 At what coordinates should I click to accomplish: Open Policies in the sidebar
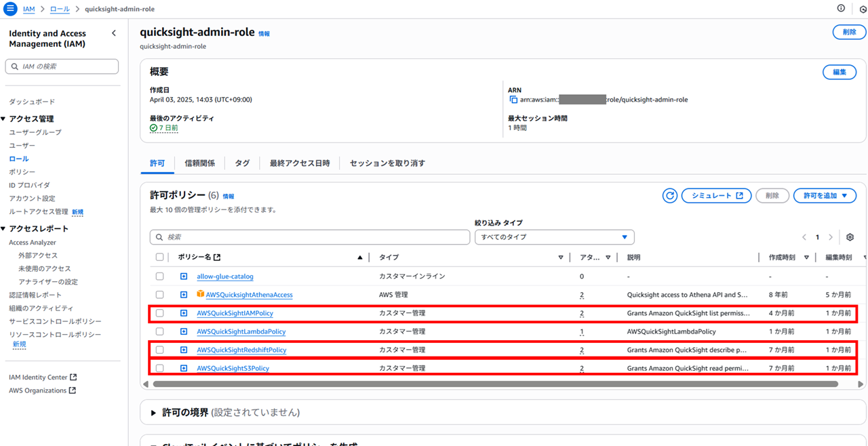(22, 172)
